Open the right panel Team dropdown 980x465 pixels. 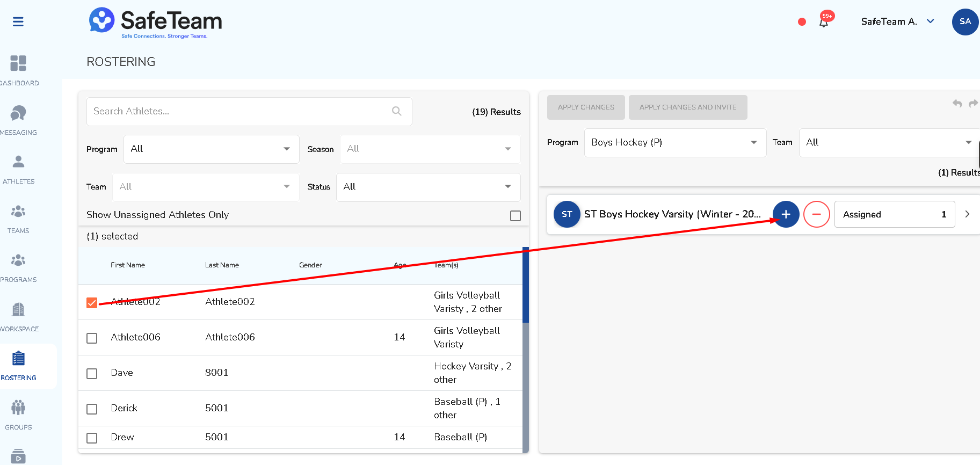(x=889, y=143)
